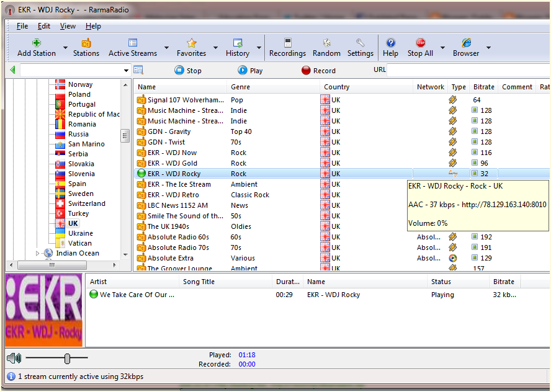This screenshot has height=392, width=551.
Task: Open Settings wrench icon
Action: pos(360,43)
